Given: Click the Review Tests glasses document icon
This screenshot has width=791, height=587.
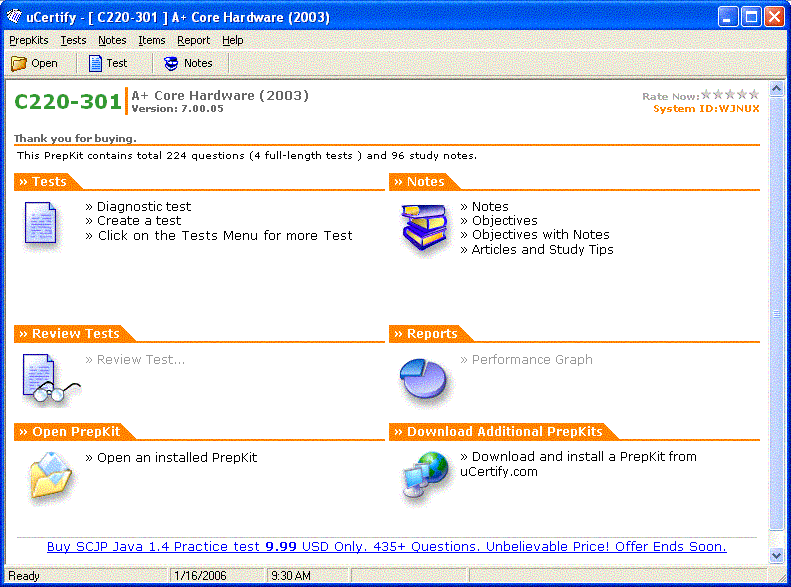Looking at the screenshot, I should [50, 378].
